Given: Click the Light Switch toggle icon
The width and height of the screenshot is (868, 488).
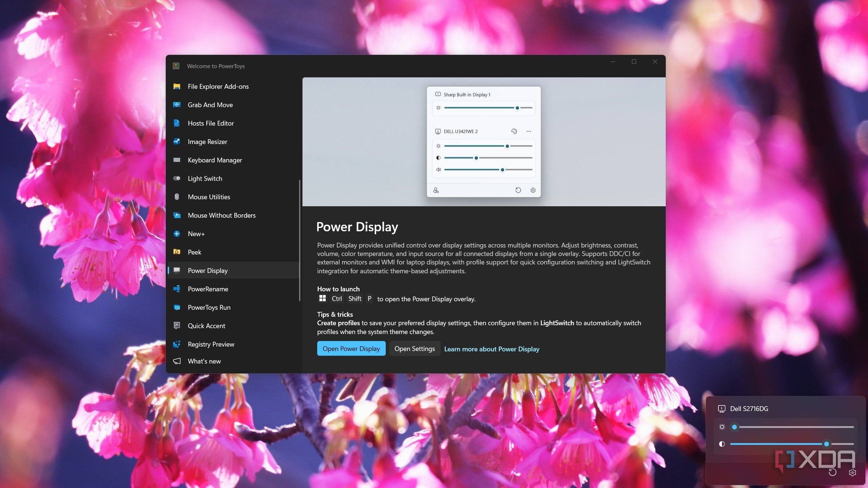Looking at the screenshot, I should click(x=177, y=178).
